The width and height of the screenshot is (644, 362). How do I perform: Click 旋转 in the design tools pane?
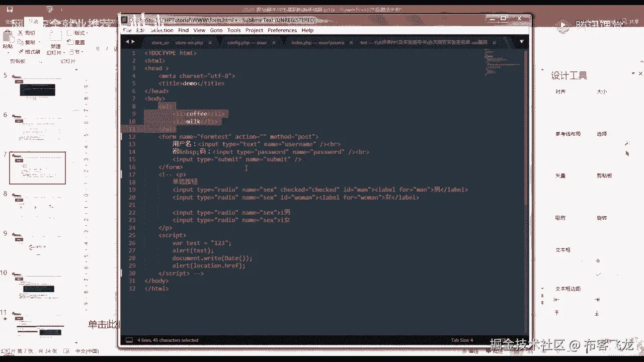[x=602, y=218]
